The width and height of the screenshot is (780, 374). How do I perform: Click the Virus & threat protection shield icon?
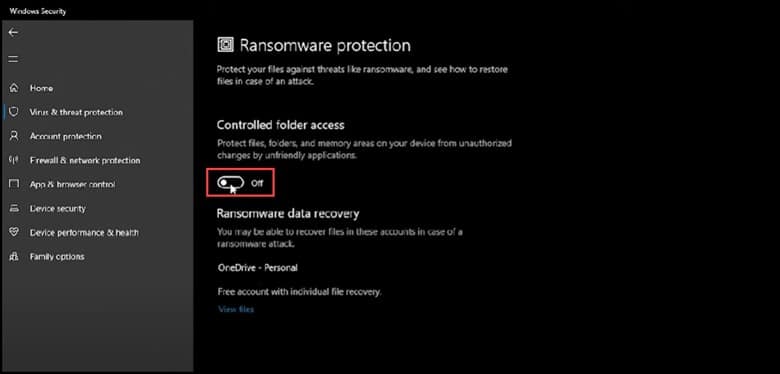[14, 112]
